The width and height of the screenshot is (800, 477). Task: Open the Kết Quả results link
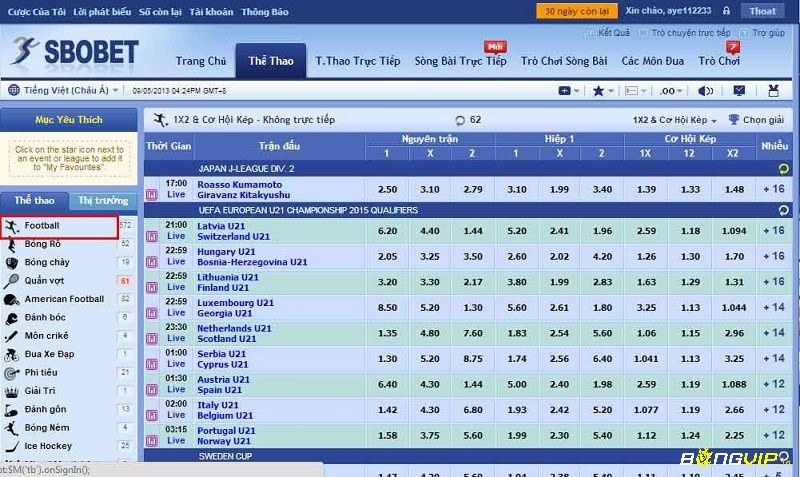click(612, 33)
